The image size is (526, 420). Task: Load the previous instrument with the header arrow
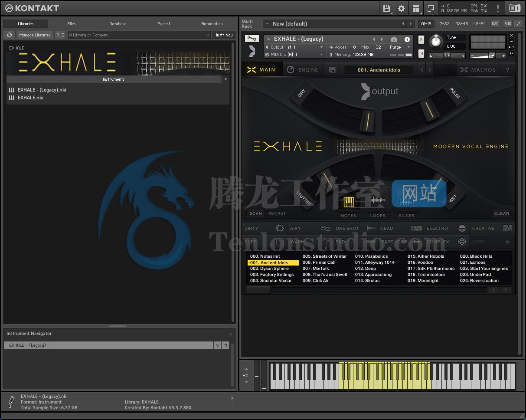click(x=374, y=39)
